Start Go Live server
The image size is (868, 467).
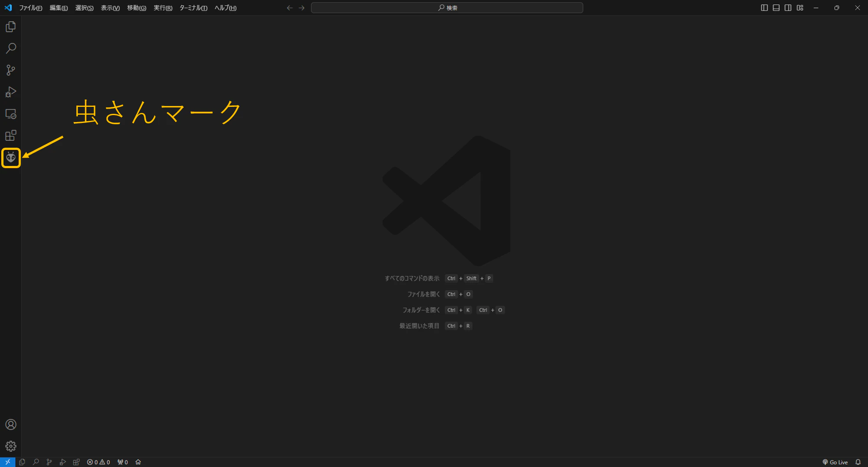click(x=835, y=462)
